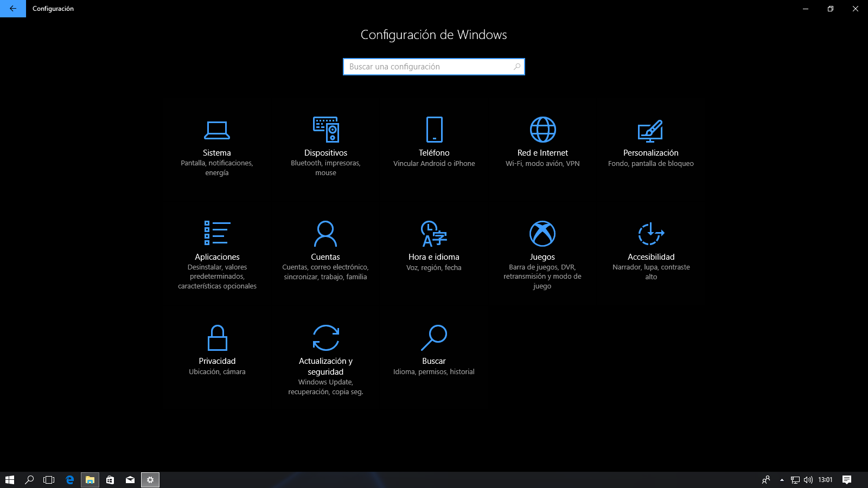Open the volume speaker tray icon
Viewport: 868px width, 488px height.
click(808, 480)
